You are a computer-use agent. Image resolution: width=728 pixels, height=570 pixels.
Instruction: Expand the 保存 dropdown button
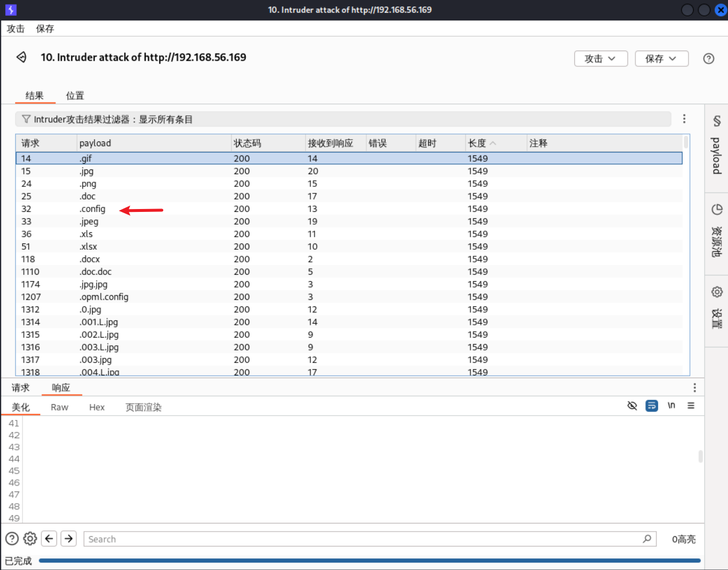(661, 58)
